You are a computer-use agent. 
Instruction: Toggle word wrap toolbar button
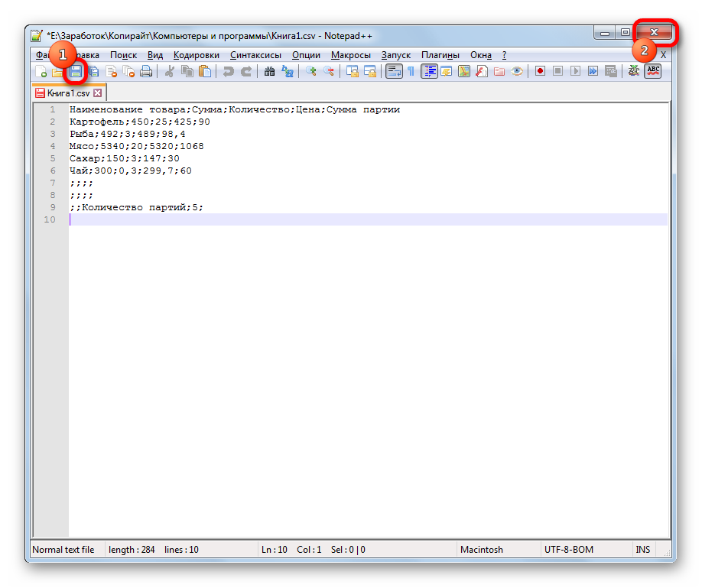tap(394, 71)
